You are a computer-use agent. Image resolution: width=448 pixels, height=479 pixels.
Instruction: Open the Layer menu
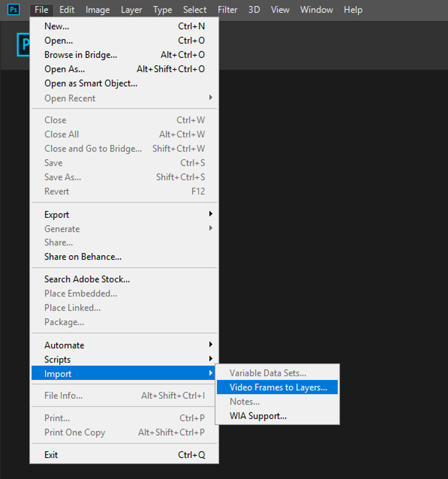click(x=131, y=10)
